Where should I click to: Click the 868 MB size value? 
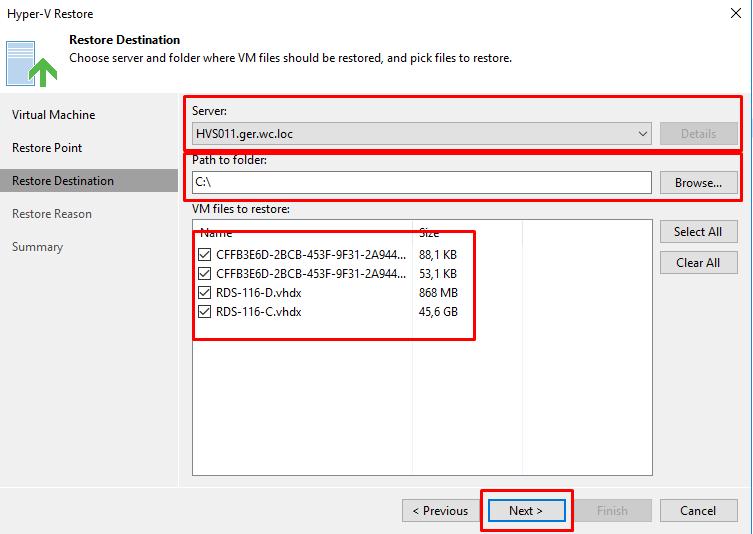coord(438,292)
